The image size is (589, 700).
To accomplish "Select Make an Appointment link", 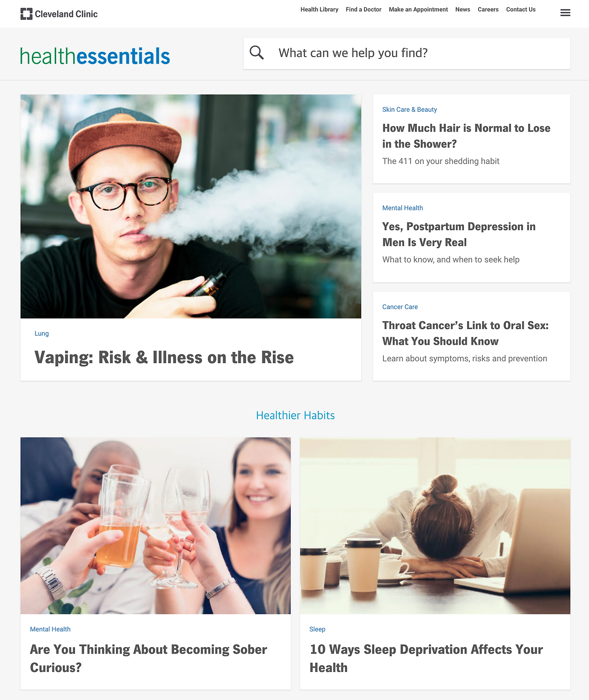I will 418,10.
